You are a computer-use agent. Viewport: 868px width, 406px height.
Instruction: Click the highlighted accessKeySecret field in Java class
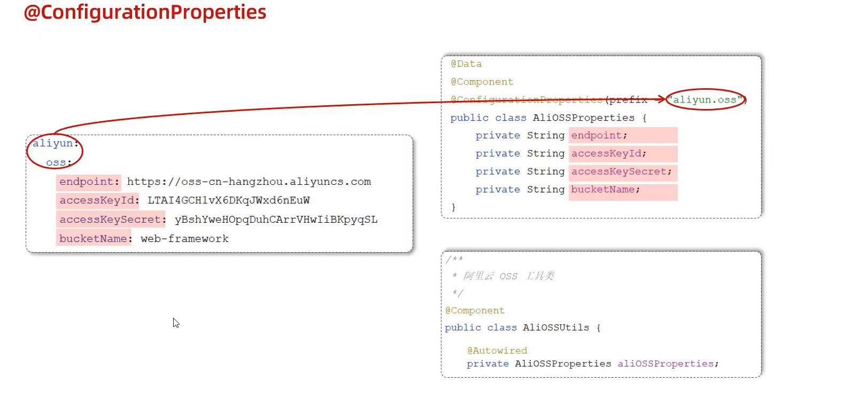pyautogui.click(x=621, y=171)
